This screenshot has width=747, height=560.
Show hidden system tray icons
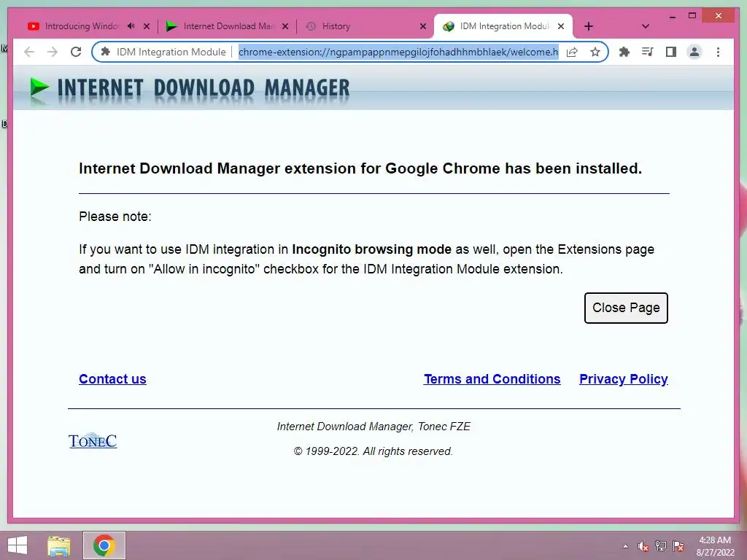point(625,546)
